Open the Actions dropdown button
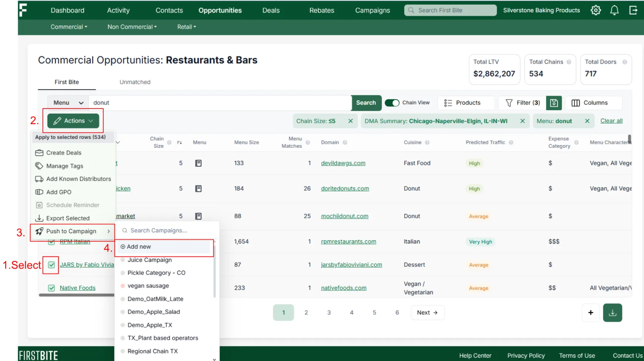644x361 pixels. click(73, 121)
